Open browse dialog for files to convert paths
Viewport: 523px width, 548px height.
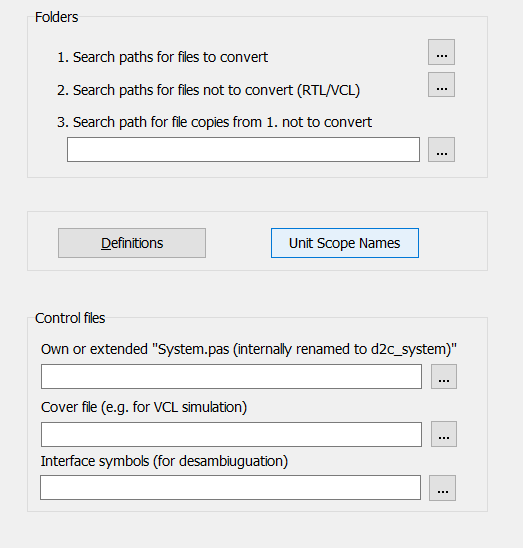[x=441, y=52]
